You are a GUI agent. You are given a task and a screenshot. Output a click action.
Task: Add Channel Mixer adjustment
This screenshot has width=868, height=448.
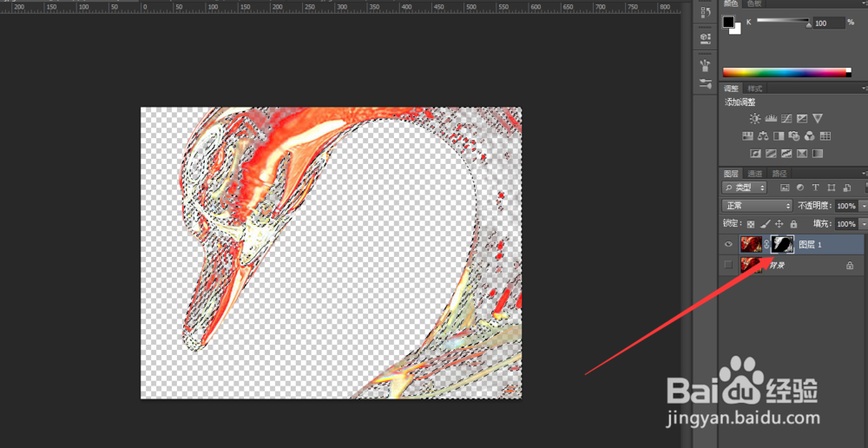coord(809,135)
